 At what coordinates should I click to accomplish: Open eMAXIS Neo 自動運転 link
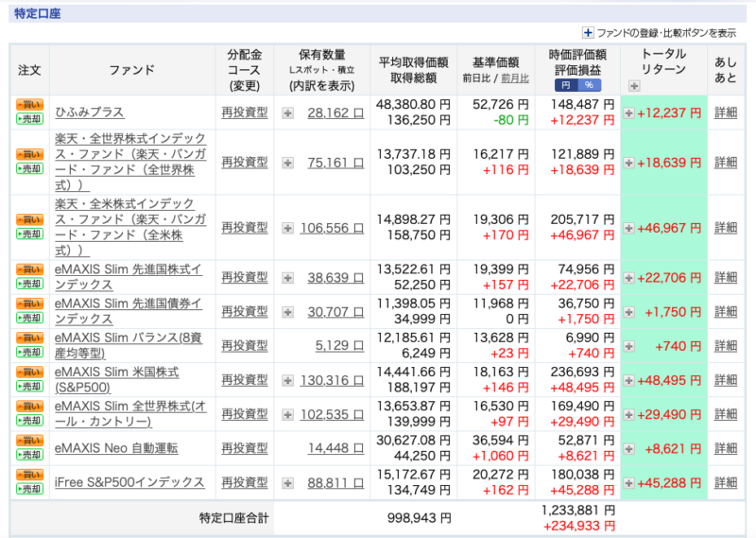coord(116,448)
